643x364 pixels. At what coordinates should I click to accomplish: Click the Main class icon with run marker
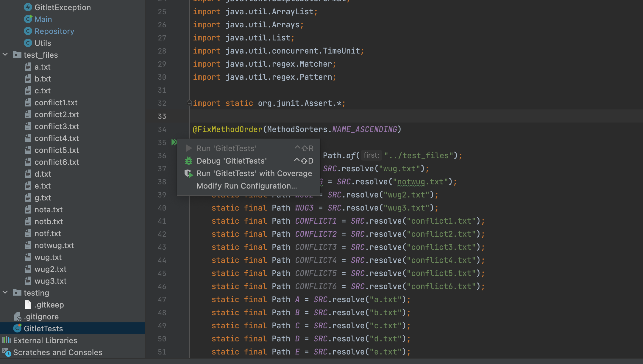[28, 19]
